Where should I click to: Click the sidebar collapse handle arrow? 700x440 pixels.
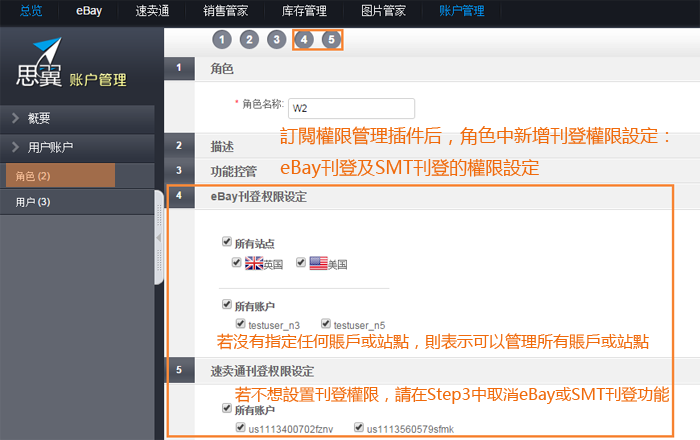[x=159, y=238]
